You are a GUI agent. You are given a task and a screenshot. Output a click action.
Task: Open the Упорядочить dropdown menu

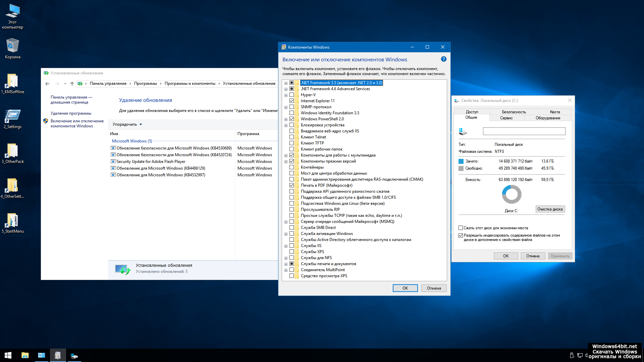pyautogui.click(x=127, y=124)
